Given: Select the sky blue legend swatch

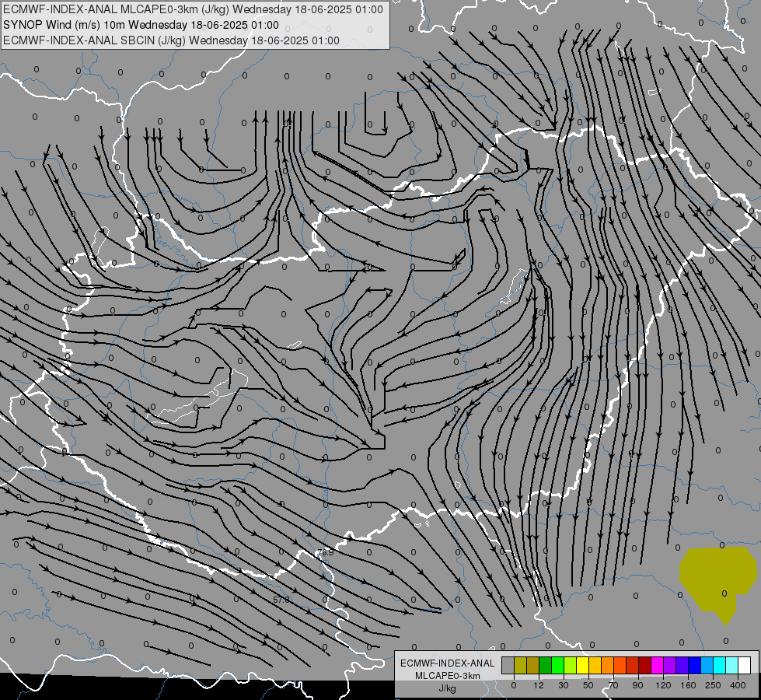Looking at the screenshot, I should 707,665.
